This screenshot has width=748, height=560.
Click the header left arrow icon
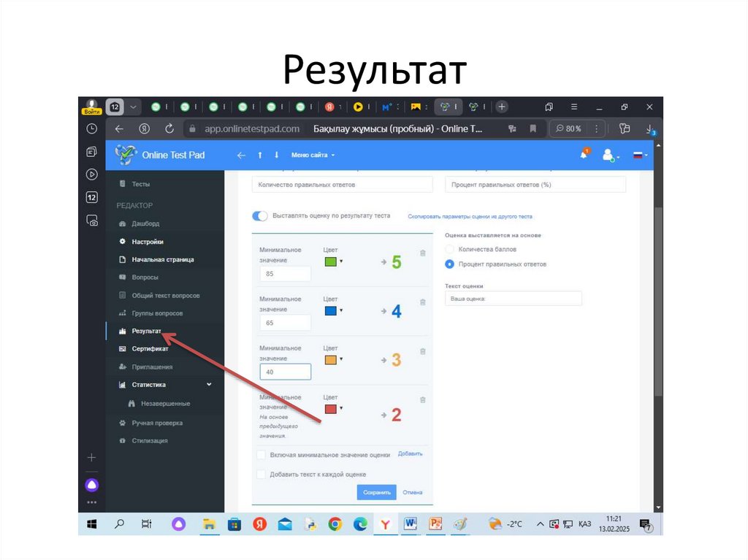pyautogui.click(x=241, y=155)
